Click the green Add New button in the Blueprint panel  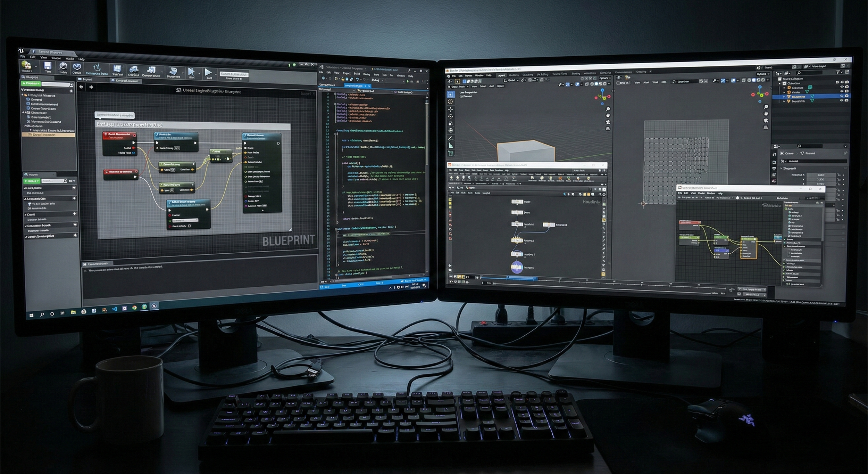tap(31, 84)
